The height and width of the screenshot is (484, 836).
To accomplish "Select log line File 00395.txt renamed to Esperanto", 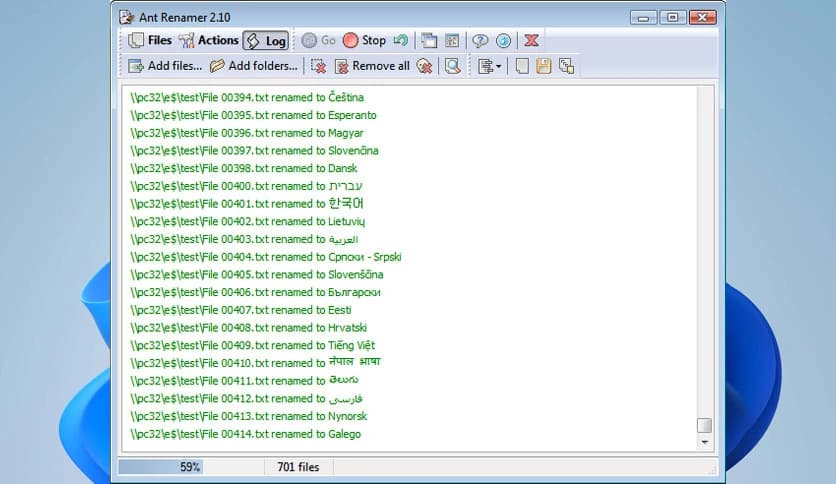I will (x=253, y=115).
